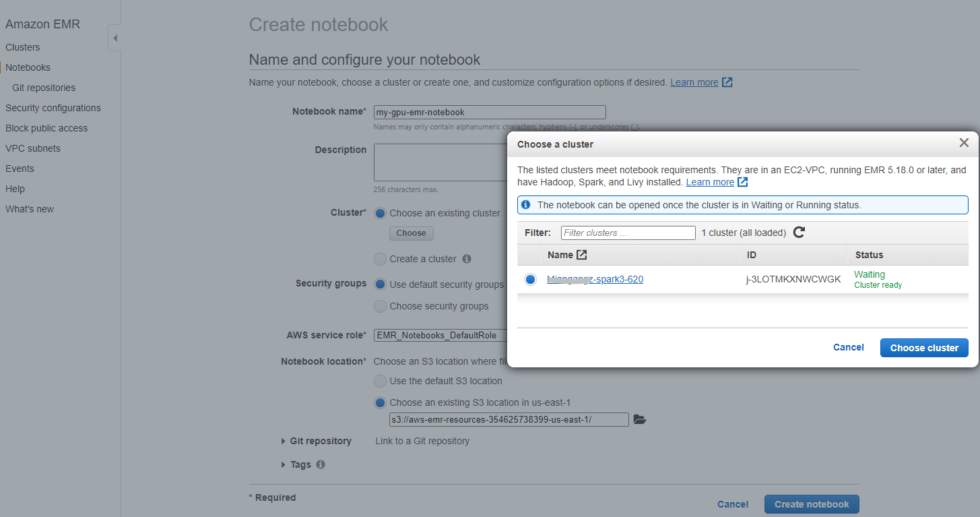Click 'Link to a Git repository' text
Screen dimensions: 980x517
tap(422, 441)
